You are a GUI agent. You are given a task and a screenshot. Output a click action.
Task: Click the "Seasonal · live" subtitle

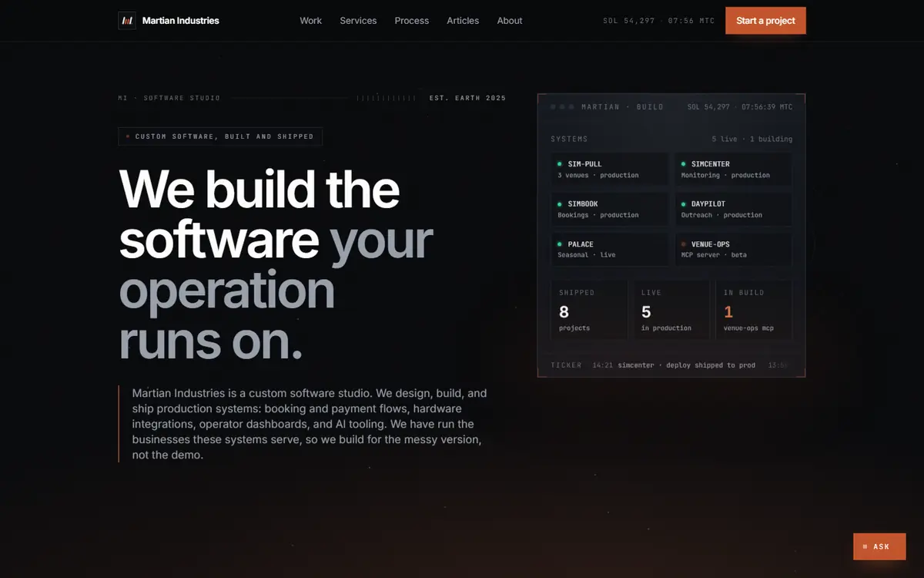click(587, 255)
